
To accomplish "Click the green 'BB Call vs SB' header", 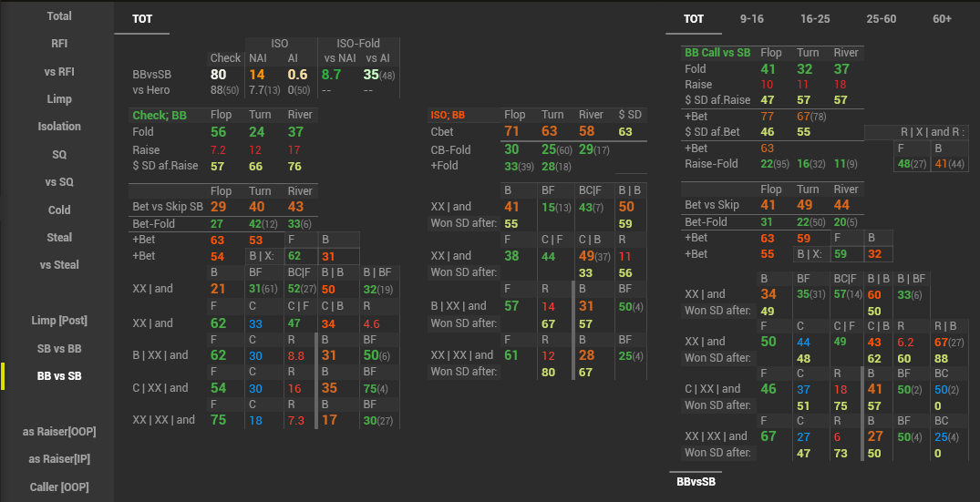I will (717, 53).
